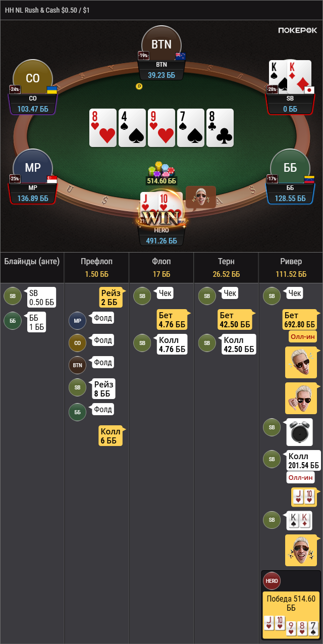The width and height of the screenshot is (323, 644).
Task: Click the alarm clock emoji in river column
Action: [299, 432]
